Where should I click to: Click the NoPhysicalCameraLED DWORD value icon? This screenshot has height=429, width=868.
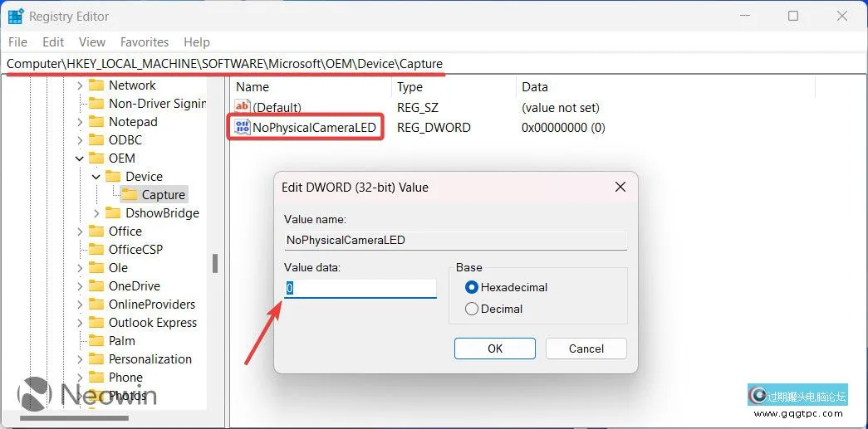click(243, 128)
